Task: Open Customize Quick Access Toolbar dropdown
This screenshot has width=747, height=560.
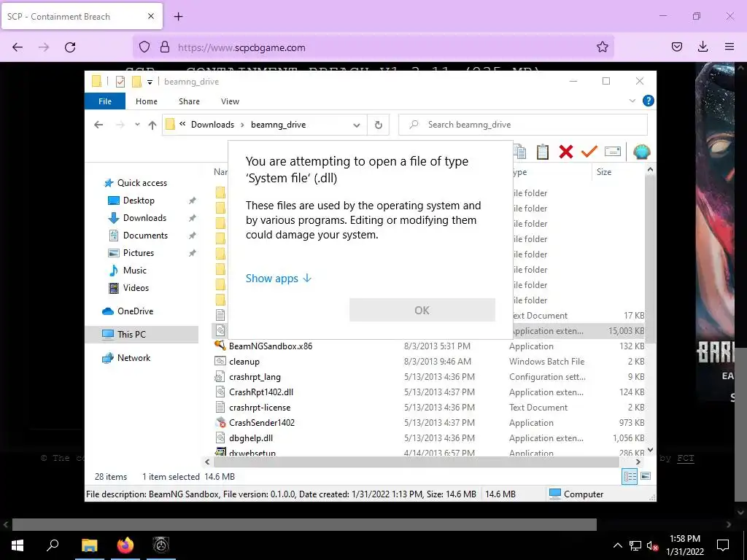Action: (x=150, y=82)
